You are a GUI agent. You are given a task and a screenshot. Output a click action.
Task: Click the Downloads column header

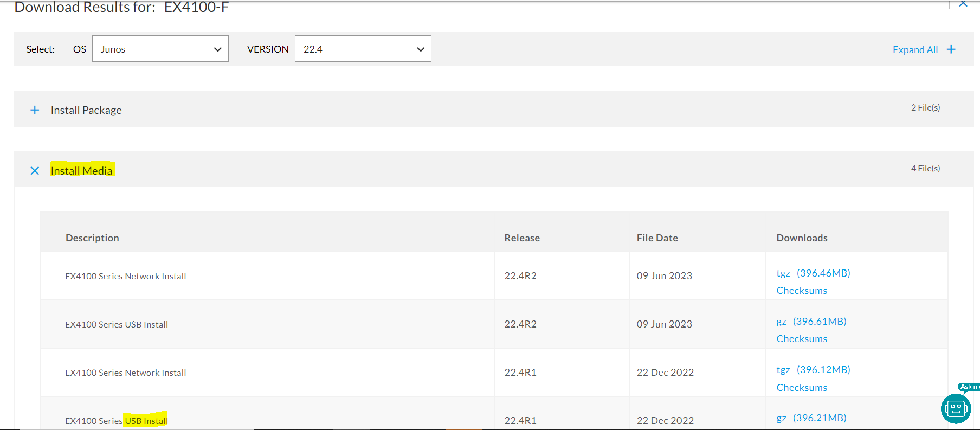[x=802, y=238]
